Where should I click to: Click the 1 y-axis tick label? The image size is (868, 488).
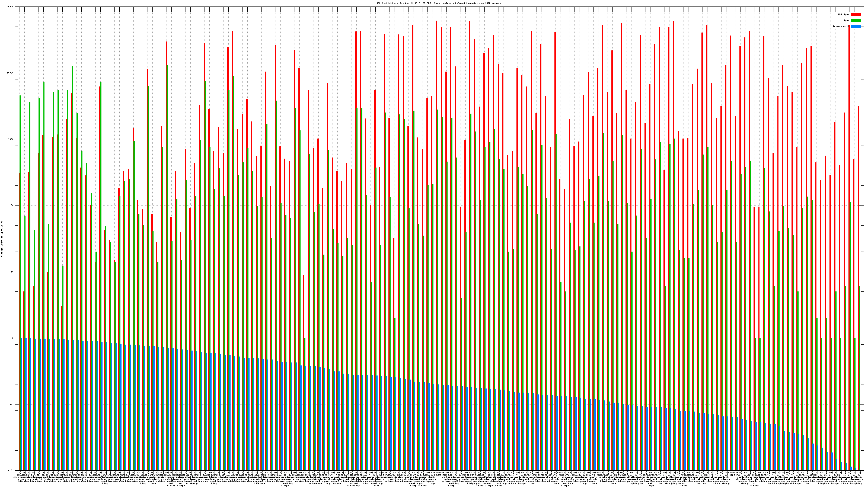[13, 338]
